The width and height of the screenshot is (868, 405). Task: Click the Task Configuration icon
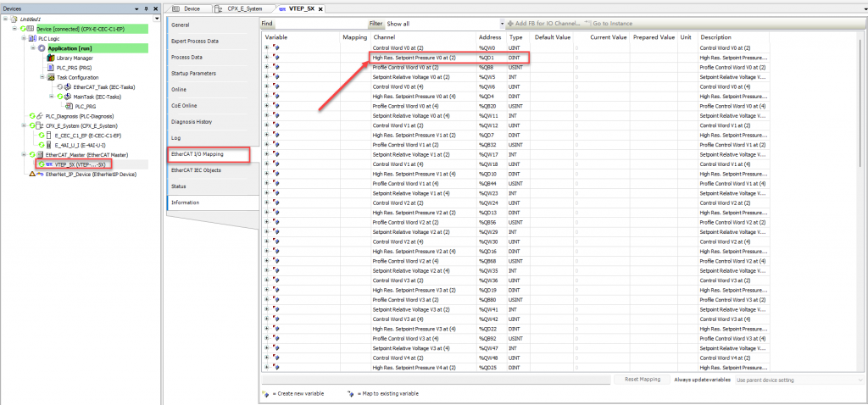coord(51,77)
